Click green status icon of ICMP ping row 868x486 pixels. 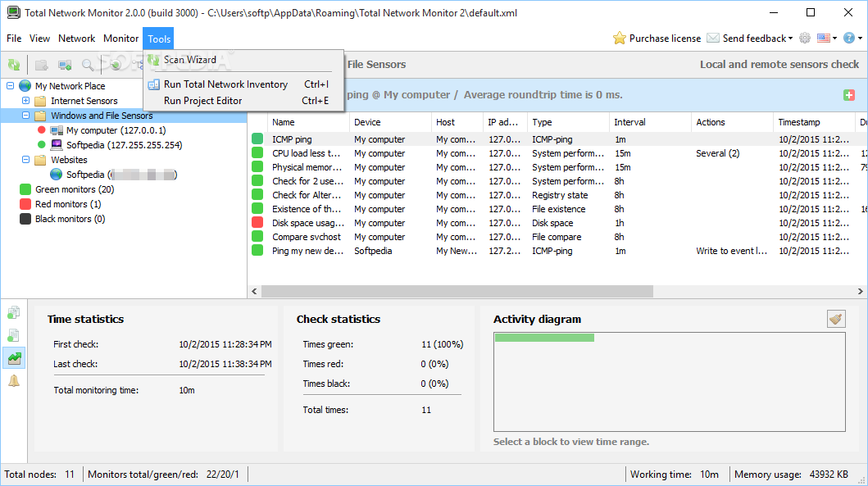coord(257,139)
